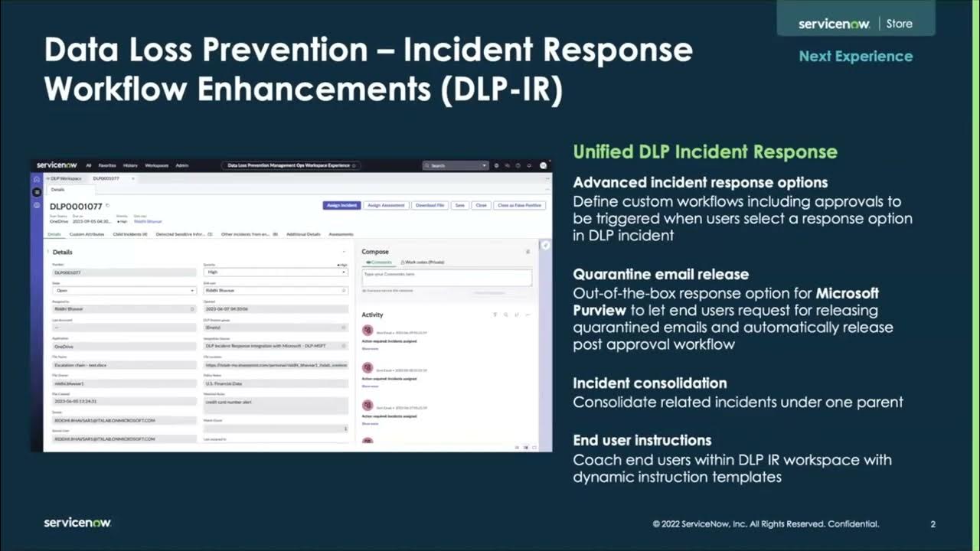Click the Assign Assessment button
This screenshot has height=551, width=980.
(x=386, y=205)
